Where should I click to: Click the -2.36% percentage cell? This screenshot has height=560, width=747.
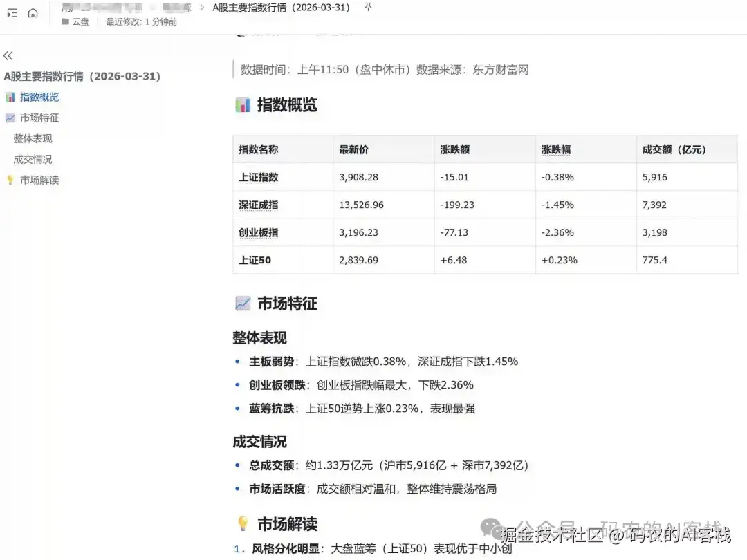(586, 232)
